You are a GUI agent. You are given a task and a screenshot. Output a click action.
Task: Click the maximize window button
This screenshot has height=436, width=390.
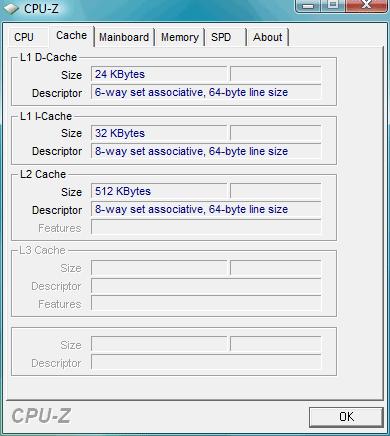pyautogui.click(x=333, y=5)
